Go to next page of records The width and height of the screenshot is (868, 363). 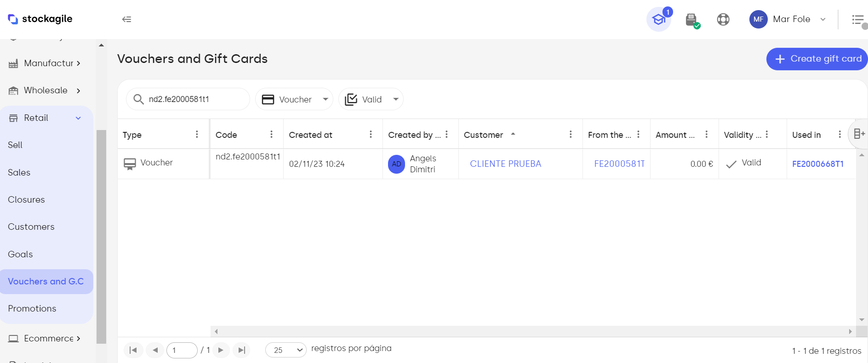[x=221, y=350]
